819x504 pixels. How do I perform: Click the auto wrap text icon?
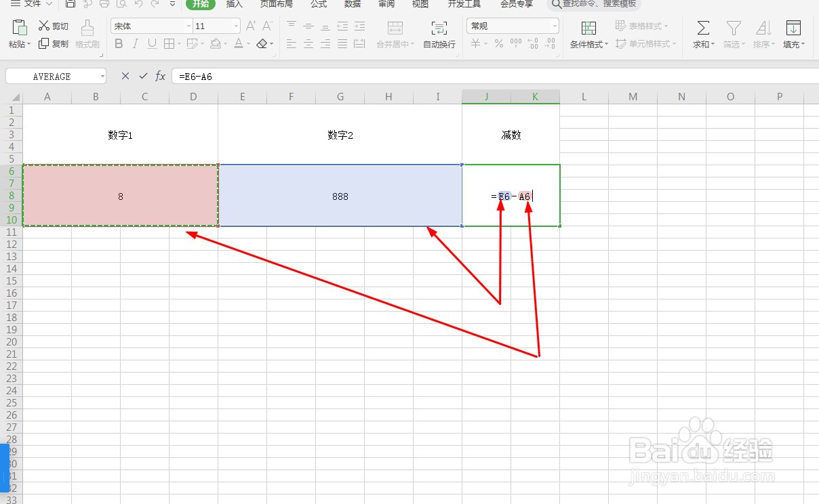pyautogui.click(x=439, y=28)
